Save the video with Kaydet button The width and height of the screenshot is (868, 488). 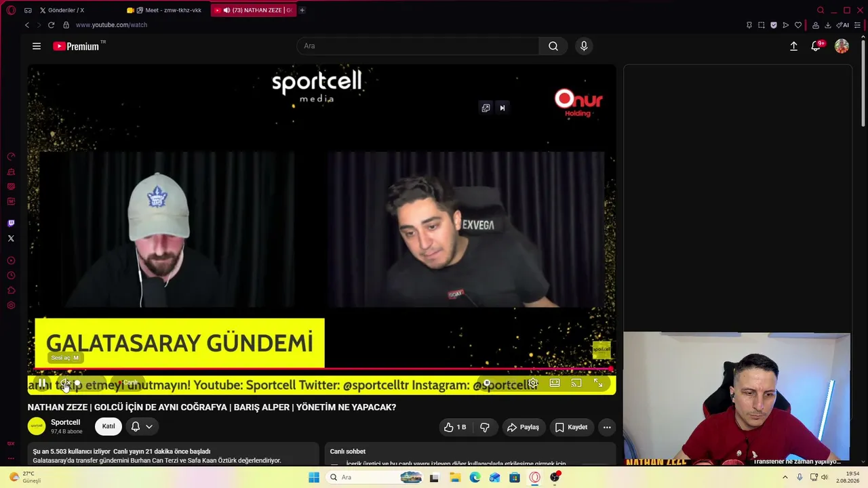(571, 427)
